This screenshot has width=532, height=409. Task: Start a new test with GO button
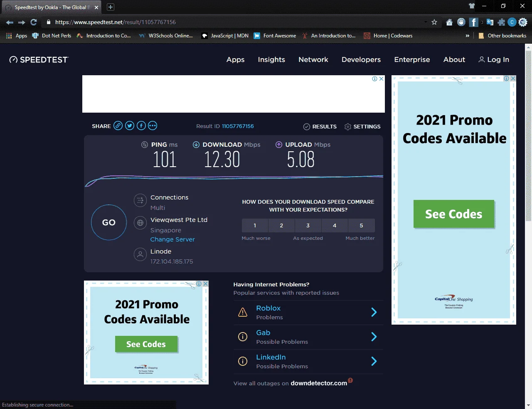(x=109, y=222)
